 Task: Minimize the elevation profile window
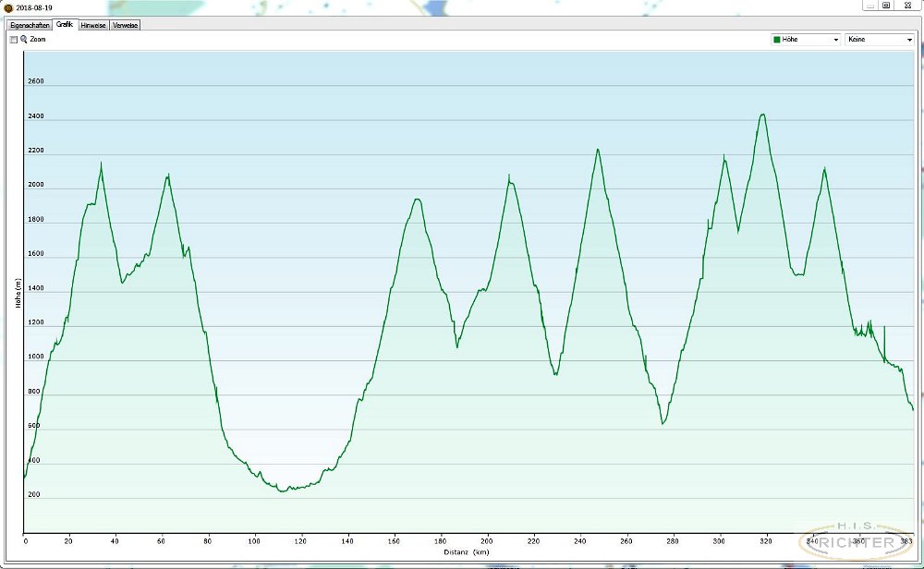click(869, 6)
